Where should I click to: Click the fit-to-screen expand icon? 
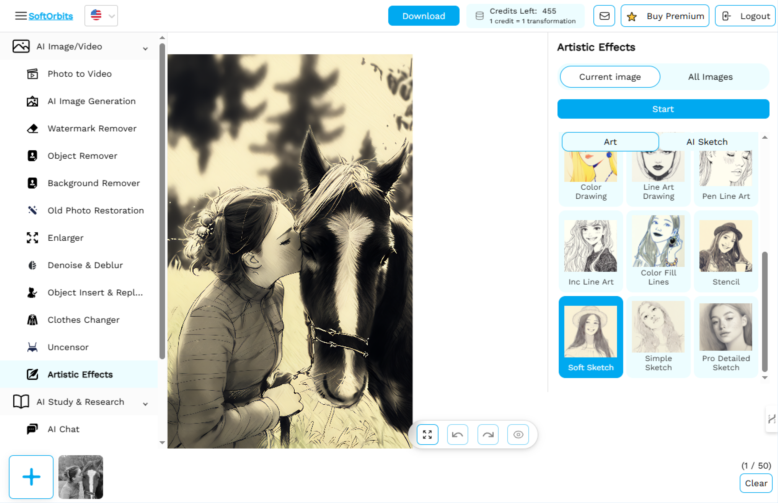pyautogui.click(x=427, y=434)
